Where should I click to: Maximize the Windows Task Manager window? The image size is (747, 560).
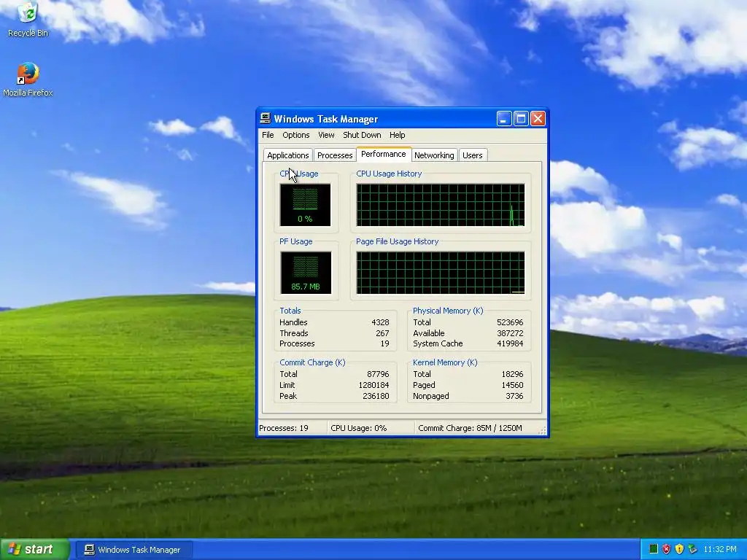(521, 119)
